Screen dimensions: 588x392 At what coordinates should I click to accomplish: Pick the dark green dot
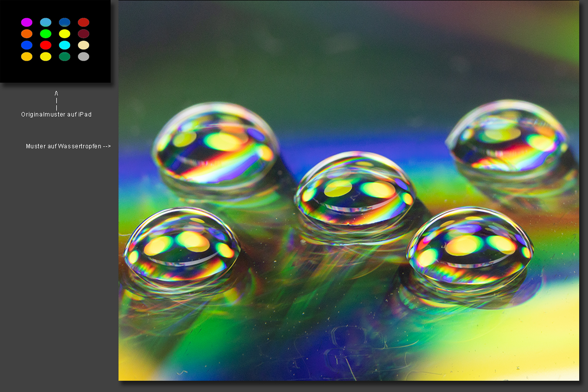coord(65,56)
